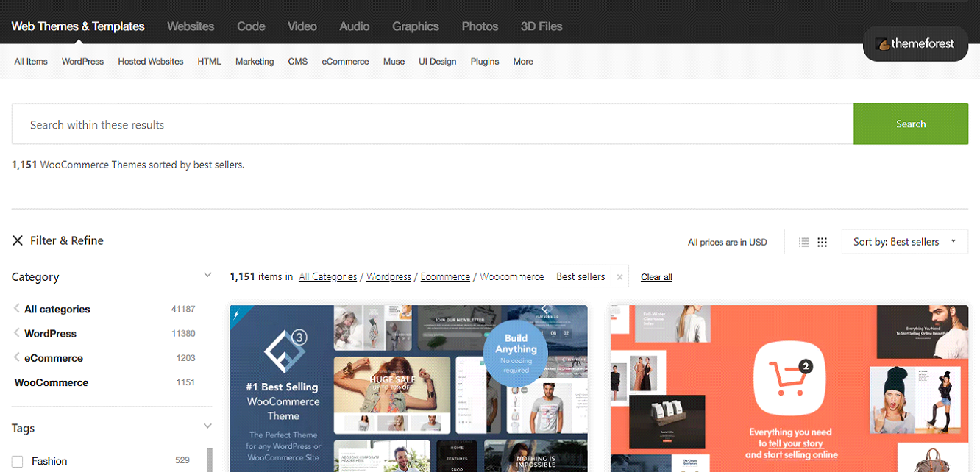Click the arrow beside WordPress category

[x=17, y=333]
